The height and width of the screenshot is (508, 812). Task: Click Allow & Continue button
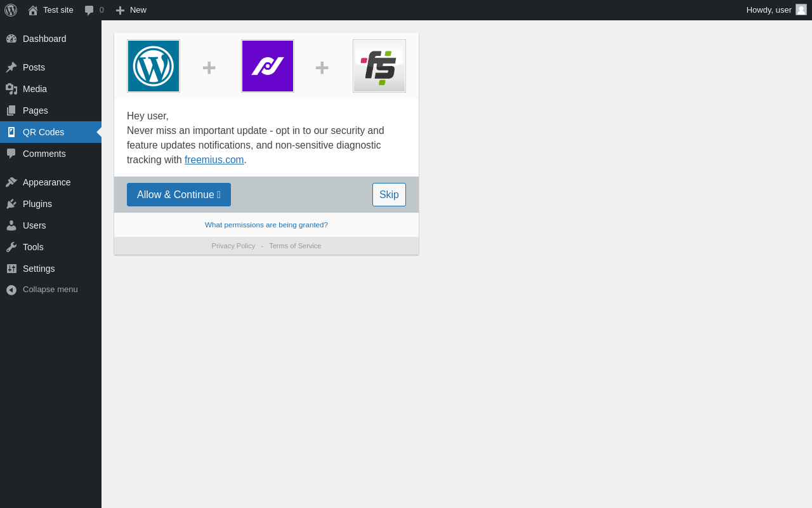pos(179,194)
